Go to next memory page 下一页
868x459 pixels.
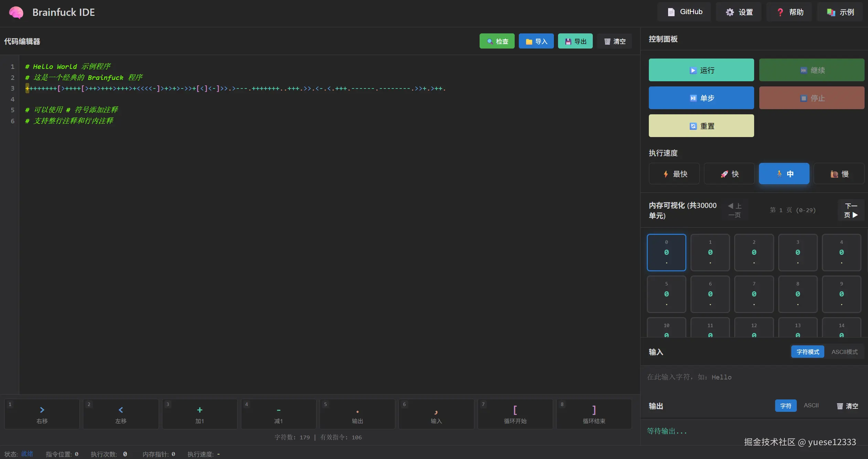click(x=851, y=210)
